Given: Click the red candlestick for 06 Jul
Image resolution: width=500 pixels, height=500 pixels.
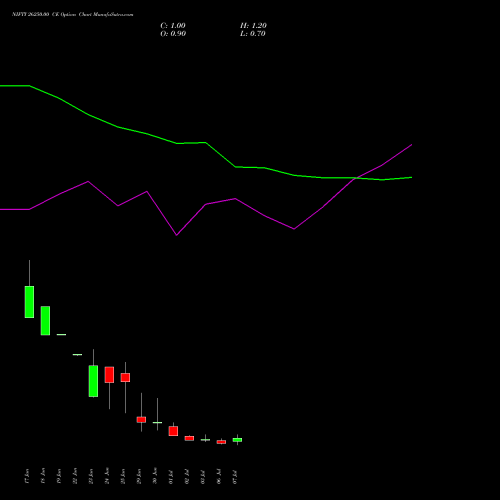Looking at the screenshot, I should [x=221, y=442].
